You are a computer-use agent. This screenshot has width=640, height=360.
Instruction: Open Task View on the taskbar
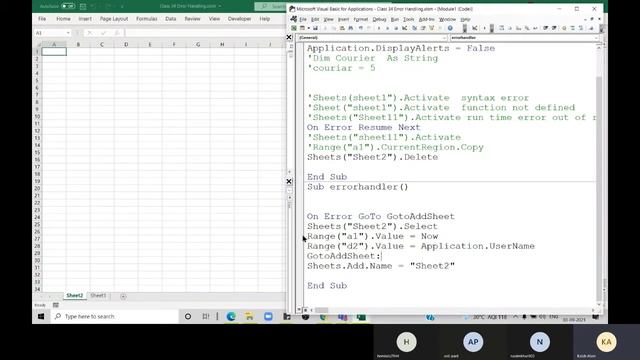(206, 316)
